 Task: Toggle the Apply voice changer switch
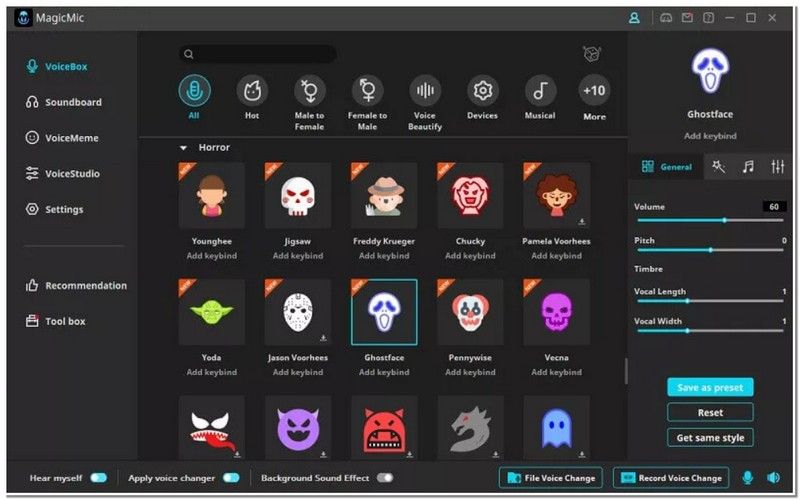click(231, 478)
